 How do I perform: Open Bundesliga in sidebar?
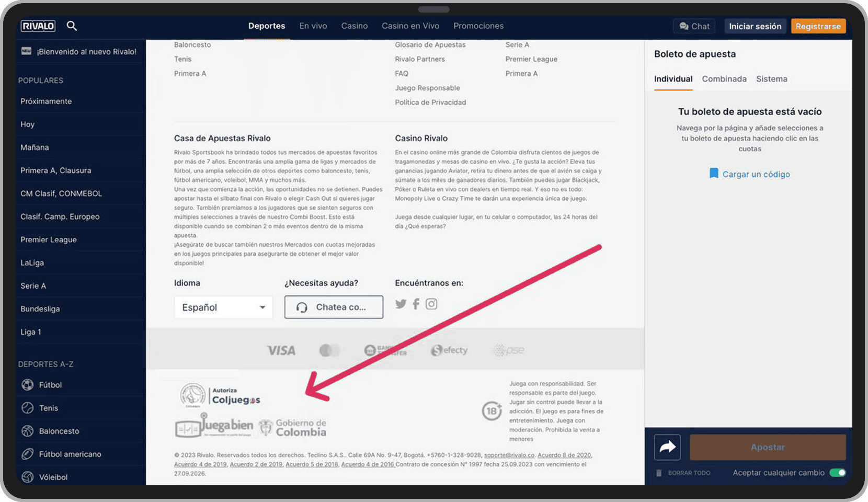[80, 309]
